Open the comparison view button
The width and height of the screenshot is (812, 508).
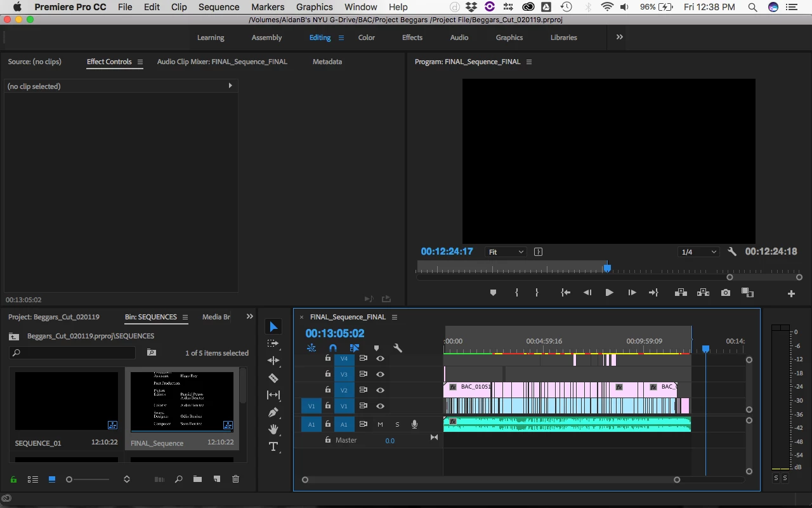747,293
